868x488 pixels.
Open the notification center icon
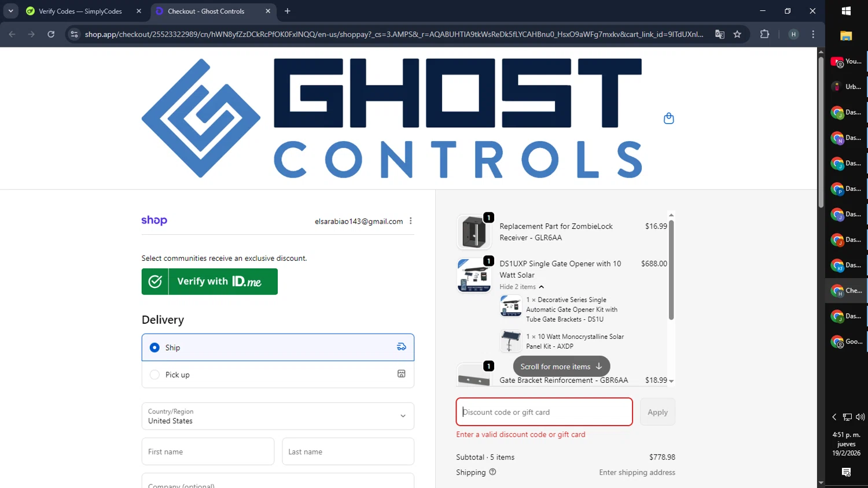pos(846,472)
